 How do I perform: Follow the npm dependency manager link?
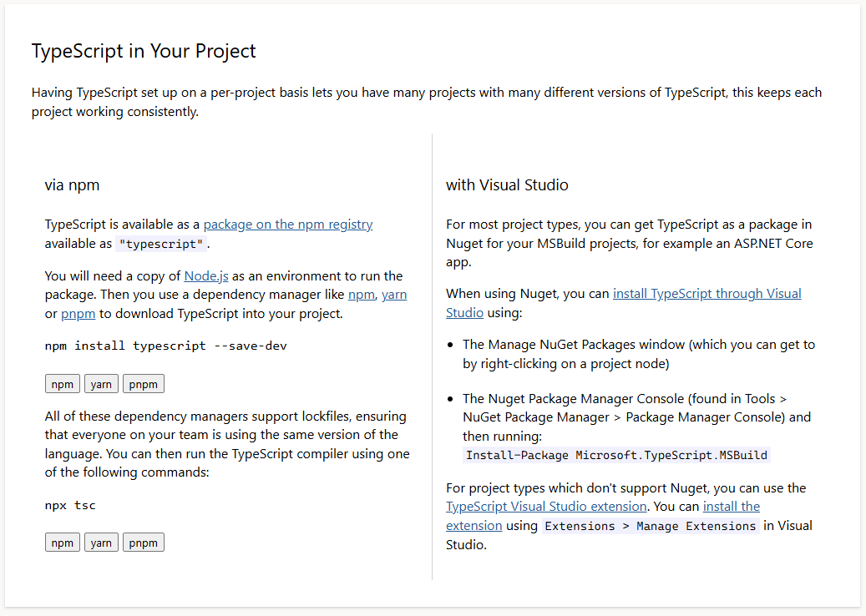point(361,294)
